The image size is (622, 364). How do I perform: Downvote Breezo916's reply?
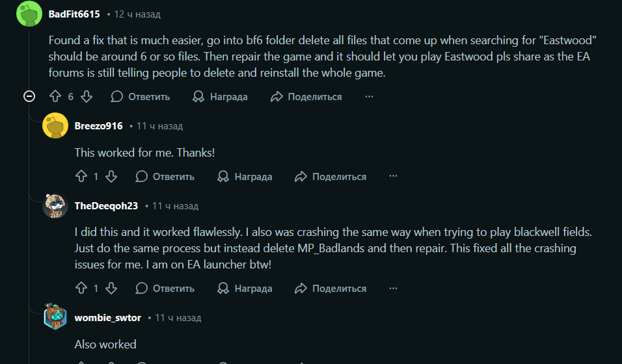pyautogui.click(x=111, y=176)
